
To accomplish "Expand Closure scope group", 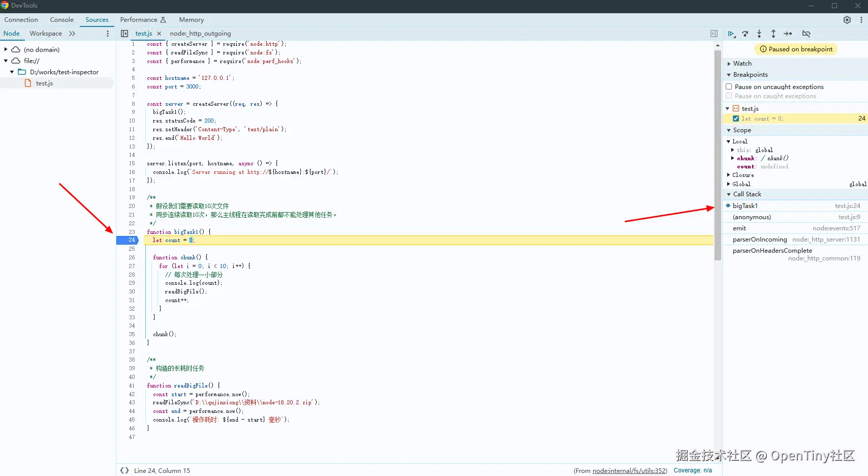I will point(728,175).
